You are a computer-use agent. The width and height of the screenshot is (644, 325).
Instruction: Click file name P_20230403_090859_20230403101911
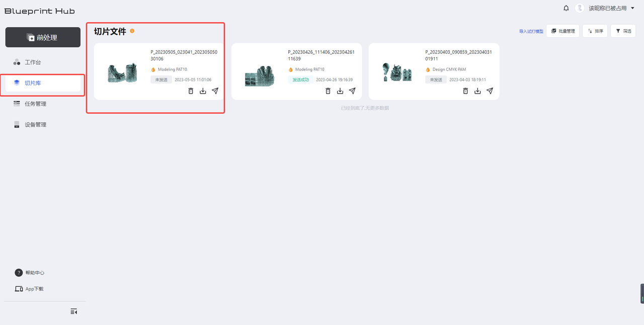pyautogui.click(x=459, y=55)
